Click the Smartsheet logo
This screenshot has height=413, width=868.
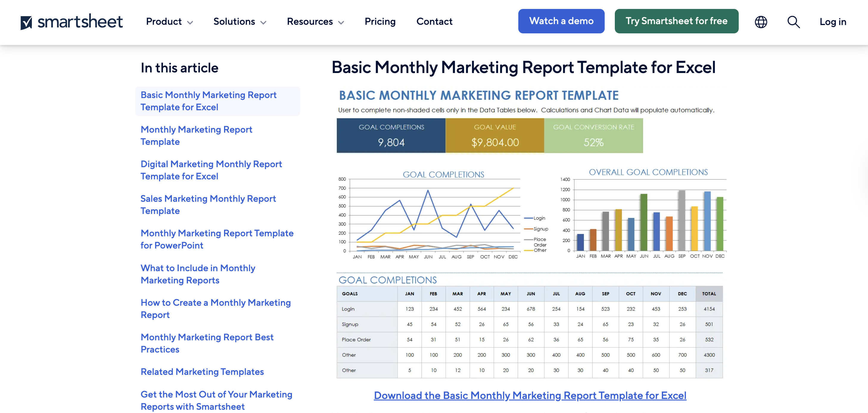click(71, 21)
